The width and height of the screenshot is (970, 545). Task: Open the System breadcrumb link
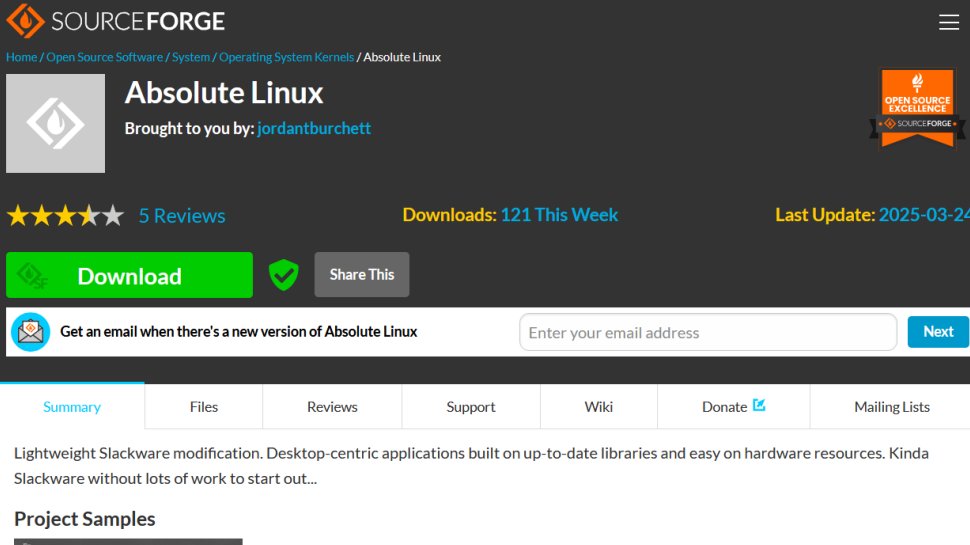coord(191,57)
